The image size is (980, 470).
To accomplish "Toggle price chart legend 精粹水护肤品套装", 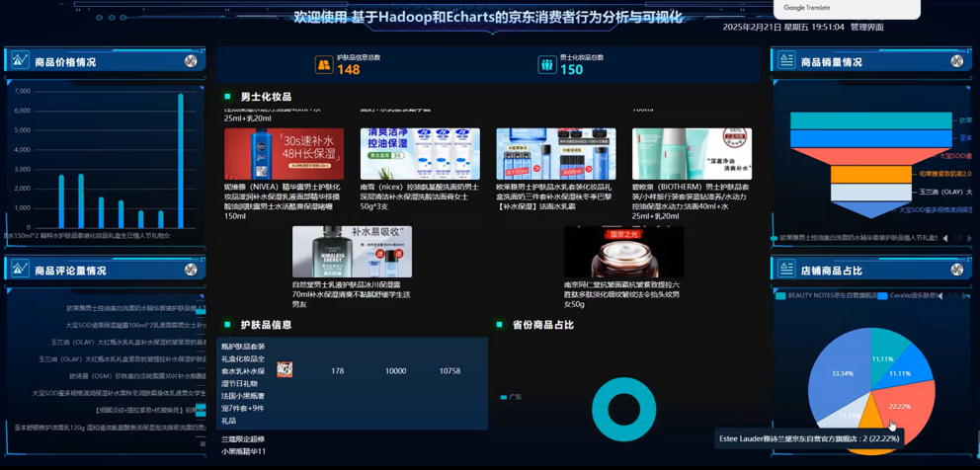I will click(89, 236).
